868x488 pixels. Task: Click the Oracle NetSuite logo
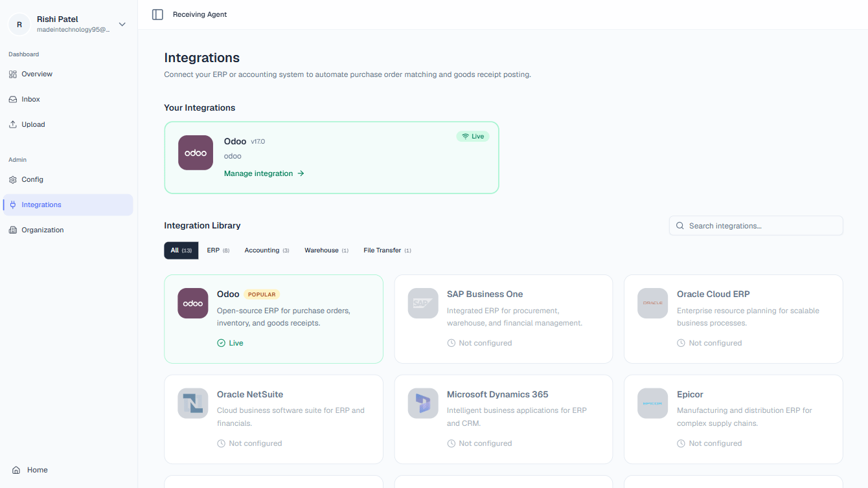coord(193,403)
